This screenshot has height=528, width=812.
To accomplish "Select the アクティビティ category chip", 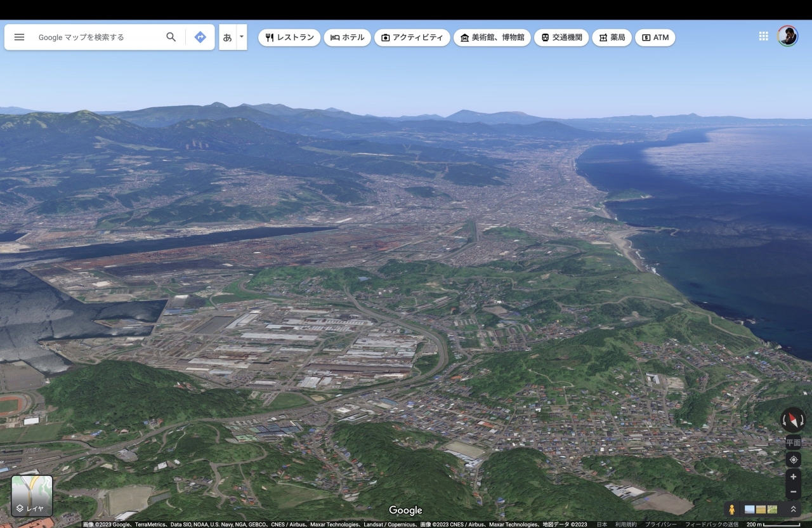I will (412, 37).
